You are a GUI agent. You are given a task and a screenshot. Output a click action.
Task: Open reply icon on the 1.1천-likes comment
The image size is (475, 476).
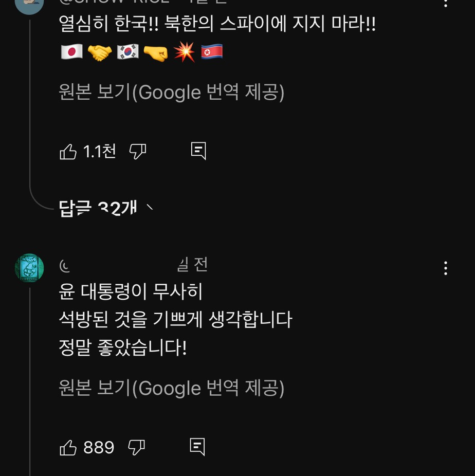pyautogui.click(x=198, y=151)
